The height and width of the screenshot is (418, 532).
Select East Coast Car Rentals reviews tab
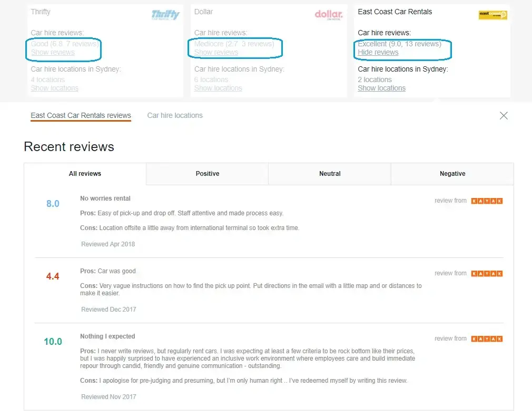click(x=81, y=116)
